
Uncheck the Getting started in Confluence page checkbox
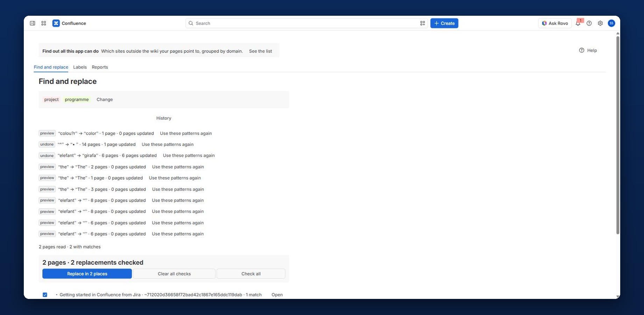[x=45, y=295]
